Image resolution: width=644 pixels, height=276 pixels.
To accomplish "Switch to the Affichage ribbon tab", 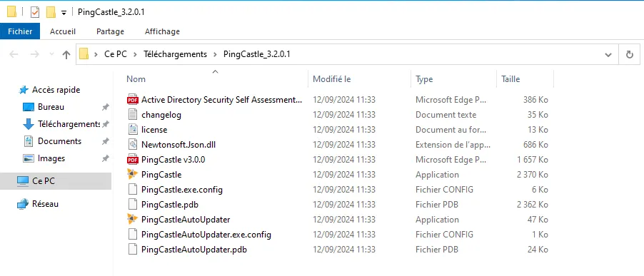I will coord(162,31).
